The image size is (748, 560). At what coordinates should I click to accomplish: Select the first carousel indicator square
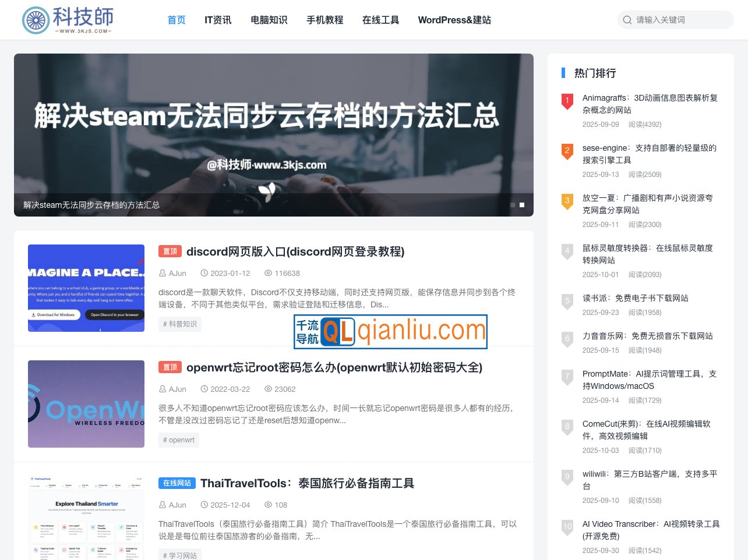tap(511, 204)
